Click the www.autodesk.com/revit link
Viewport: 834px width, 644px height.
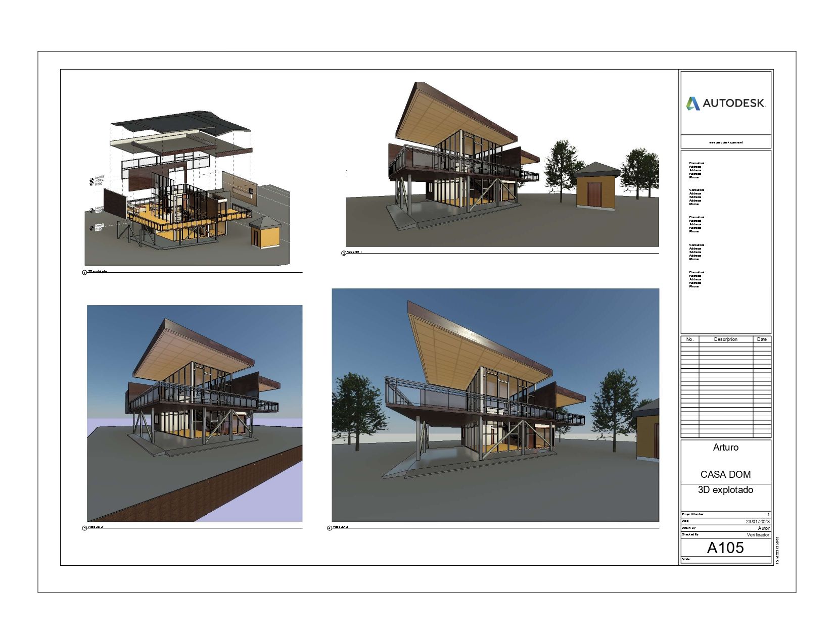(x=726, y=142)
